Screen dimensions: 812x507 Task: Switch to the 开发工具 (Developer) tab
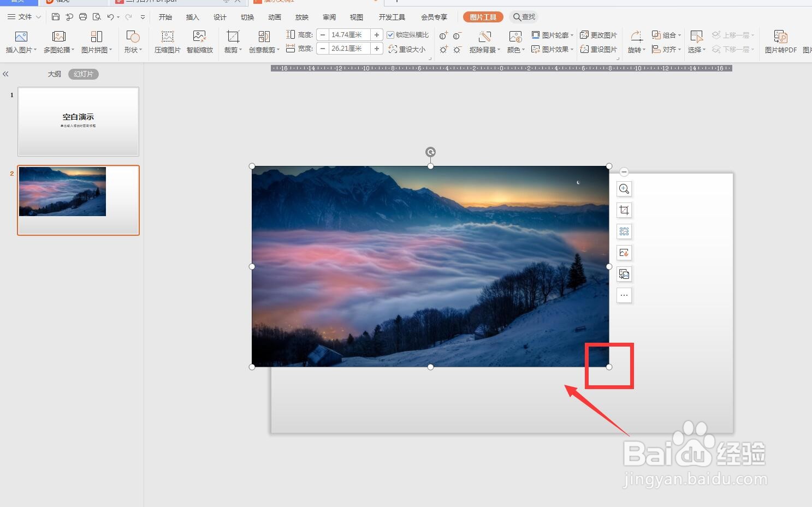tap(392, 17)
